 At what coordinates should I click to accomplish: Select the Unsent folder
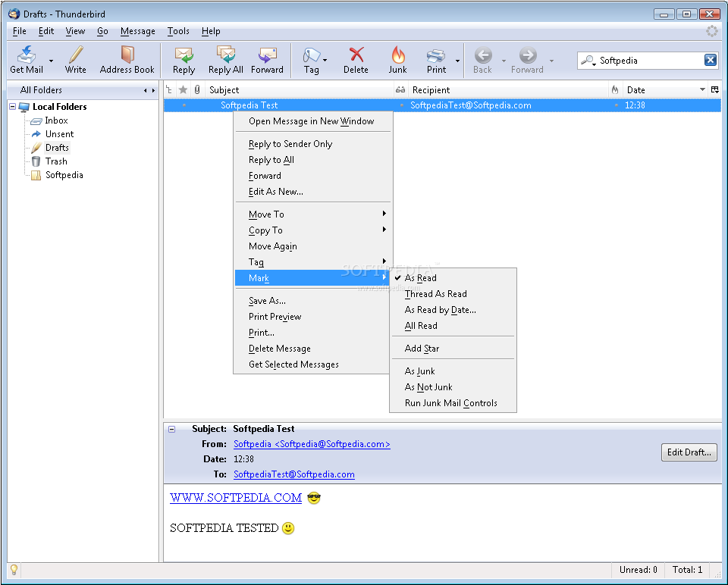tap(59, 134)
